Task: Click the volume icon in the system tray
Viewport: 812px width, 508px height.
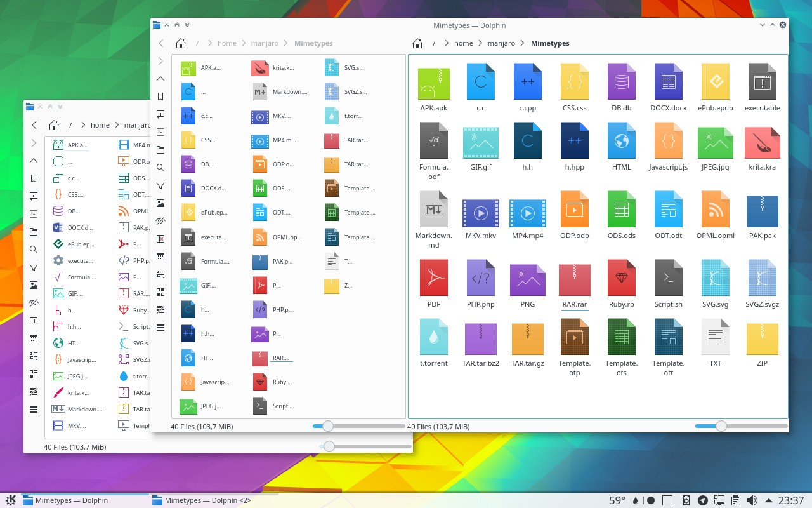Action: [x=752, y=500]
